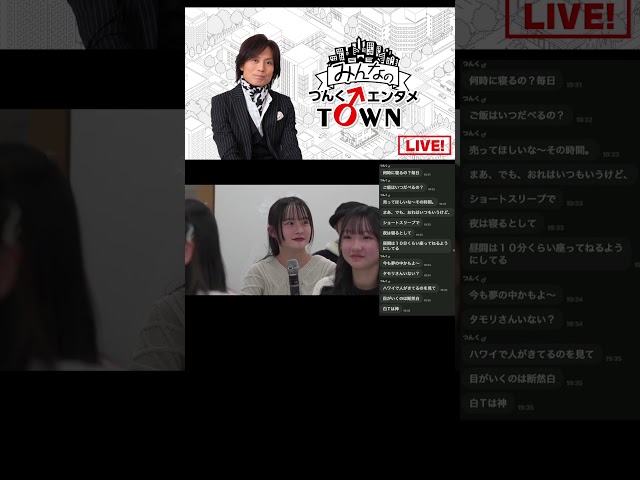Click the enlarged chat message 目がいくのは断然白
640x480 pixels.
(512, 378)
